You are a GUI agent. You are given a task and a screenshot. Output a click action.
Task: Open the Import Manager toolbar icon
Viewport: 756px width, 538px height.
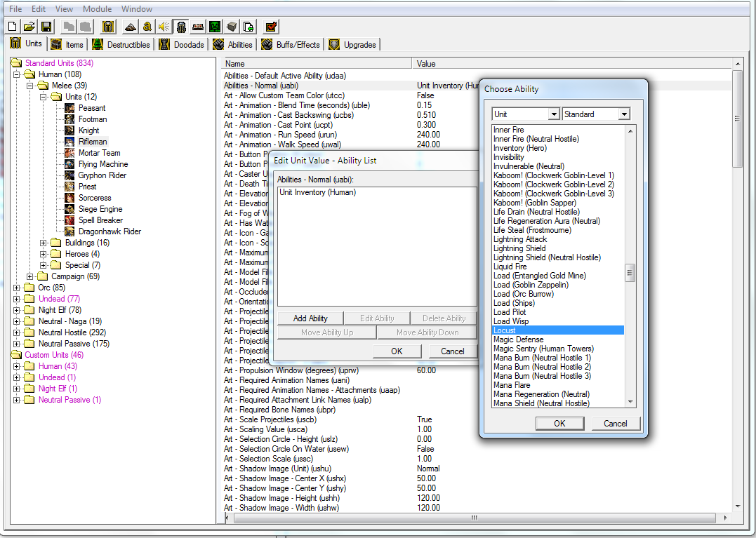tap(248, 27)
